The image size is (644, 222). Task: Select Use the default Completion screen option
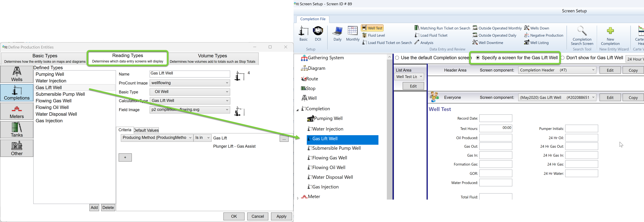click(397, 58)
